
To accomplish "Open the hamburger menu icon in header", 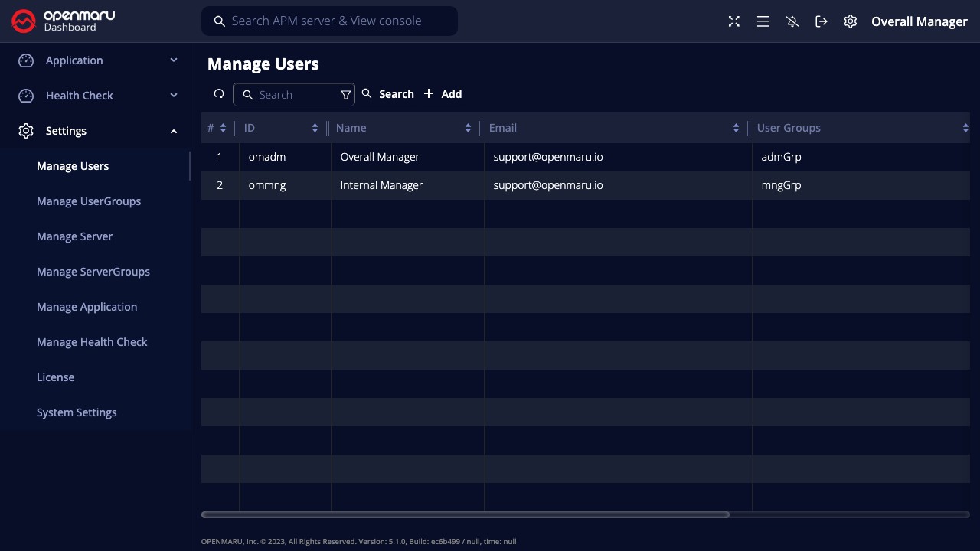I will tap(763, 21).
